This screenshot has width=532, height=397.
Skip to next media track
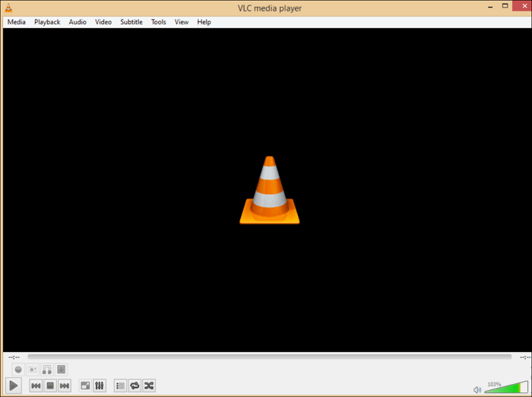pos(65,386)
